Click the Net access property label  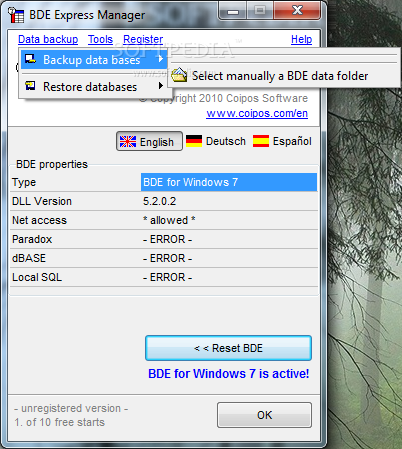point(39,220)
